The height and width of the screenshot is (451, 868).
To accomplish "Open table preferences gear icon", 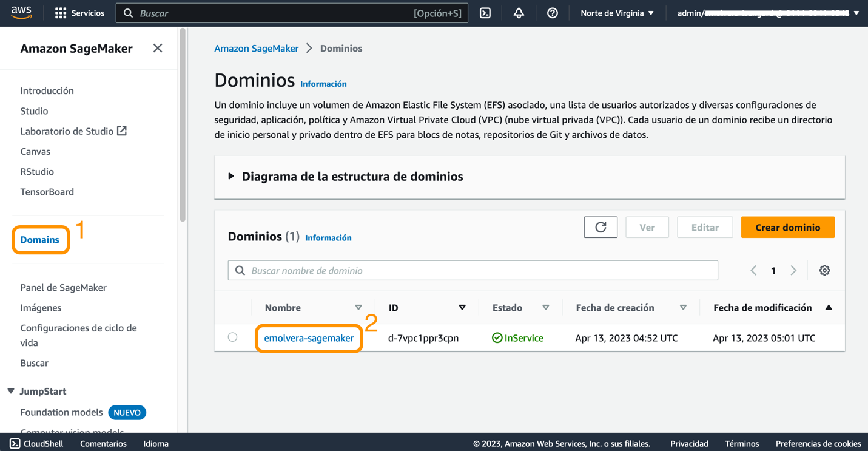I will (824, 270).
